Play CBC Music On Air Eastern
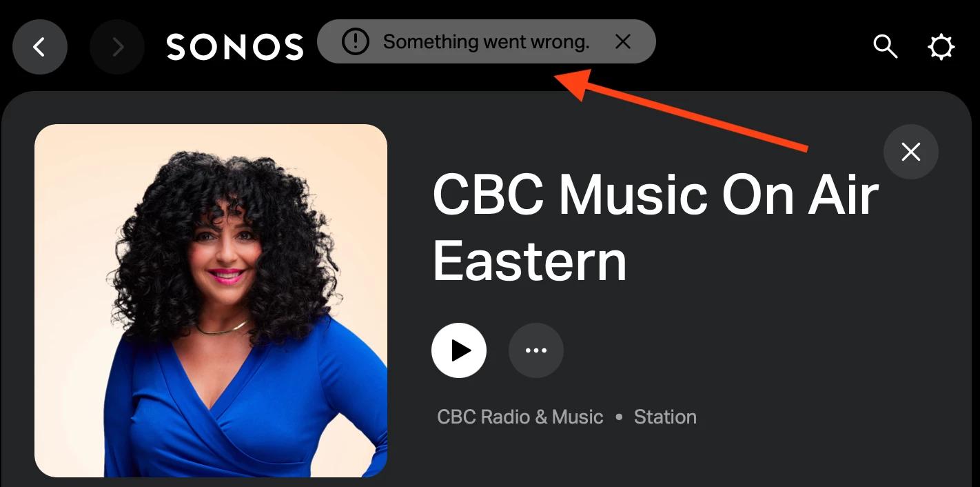This screenshot has height=487, width=980. (x=459, y=350)
